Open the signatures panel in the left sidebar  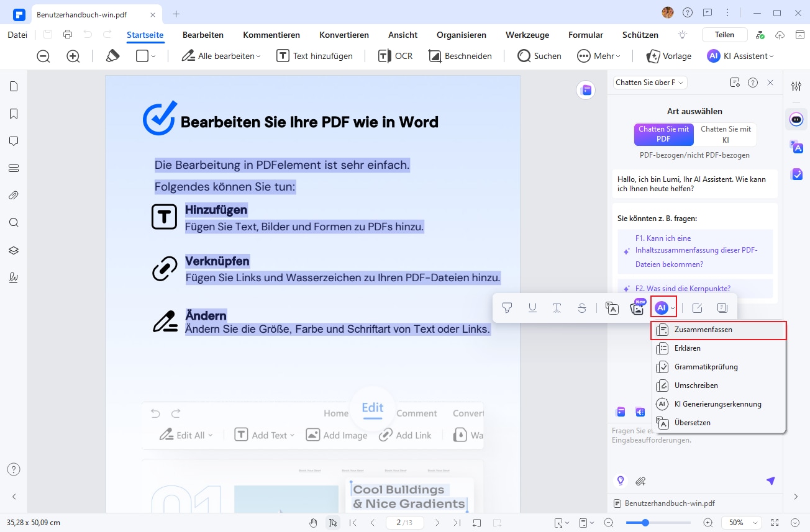coord(14,277)
